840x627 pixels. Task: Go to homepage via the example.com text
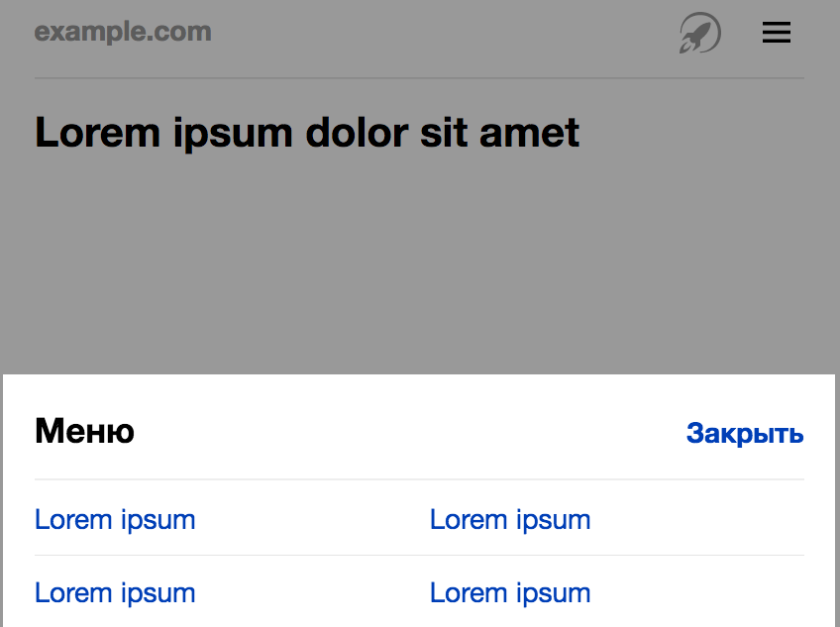point(123,32)
